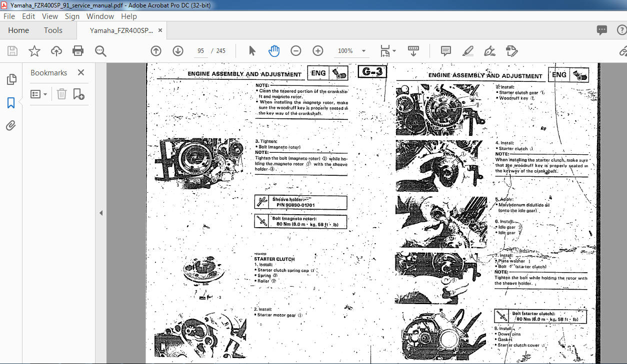Print the document with printer icon
Screen dimensions: 627x364
[78, 51]
